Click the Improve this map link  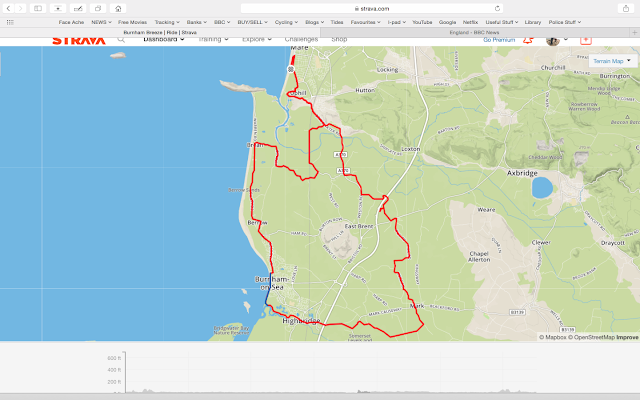click(x=627, y=337)
